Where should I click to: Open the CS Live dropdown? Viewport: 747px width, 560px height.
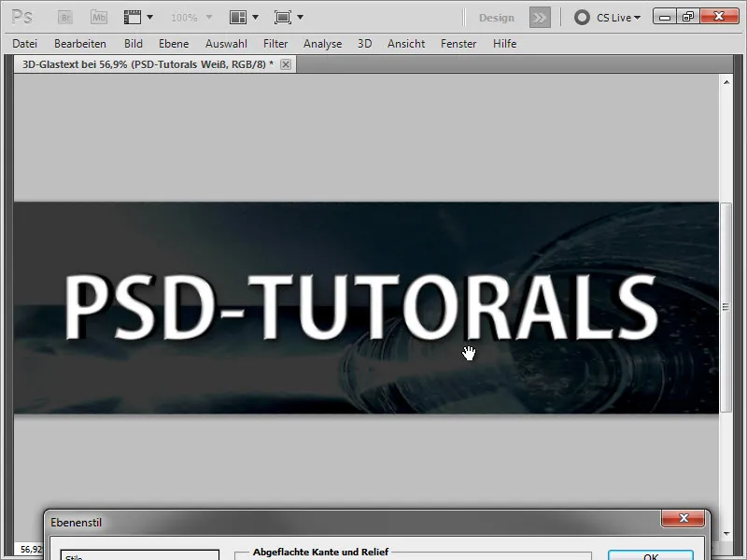618,18
